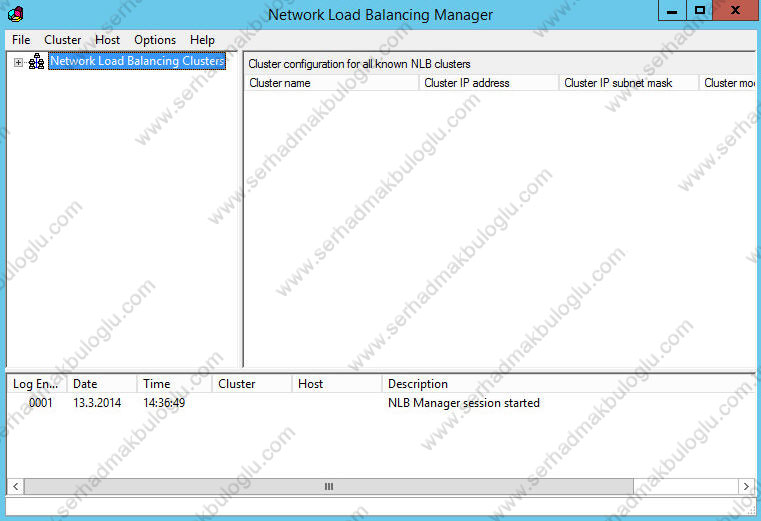761x521 pixels.
Task: Click the log scroll right arrow
Action: (746, 486)
